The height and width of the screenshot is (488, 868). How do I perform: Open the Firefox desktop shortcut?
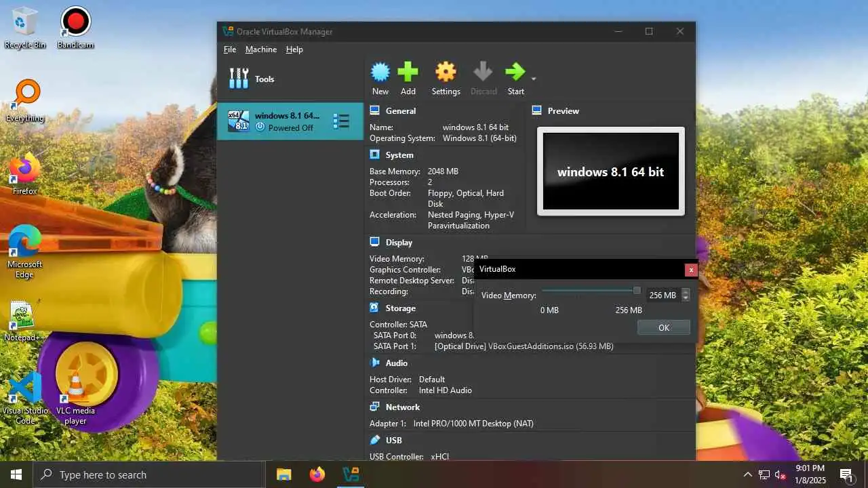tap(25, 174)
